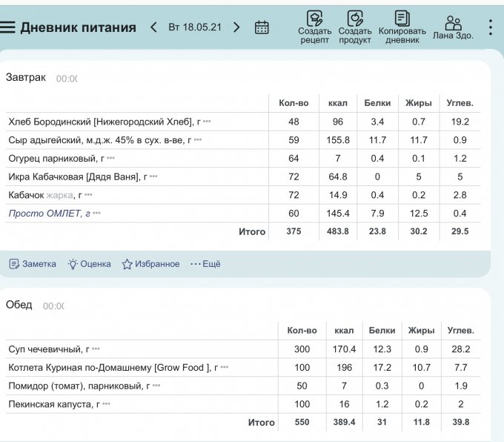Click the Copy diary icon
504x442 pixels.
point(402,19)
